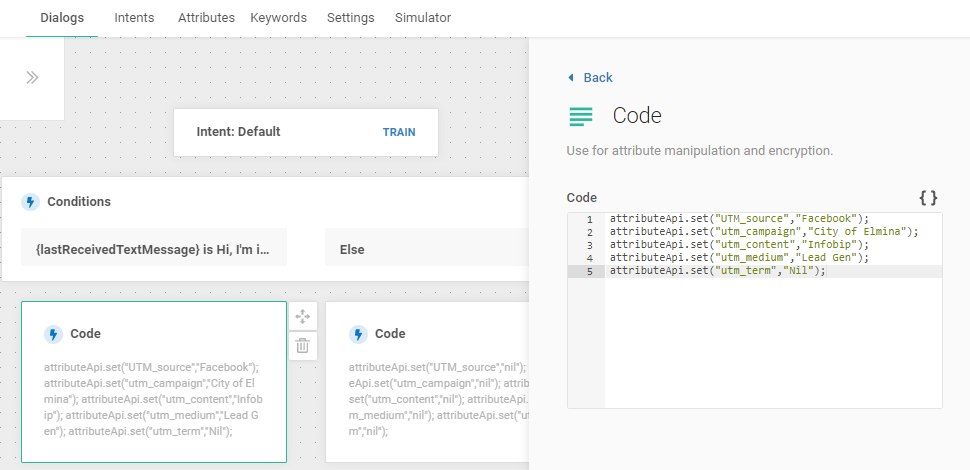Click the TRAIN button on Intent Default
This screenshot has height=470, width=970.
[399, 132]
